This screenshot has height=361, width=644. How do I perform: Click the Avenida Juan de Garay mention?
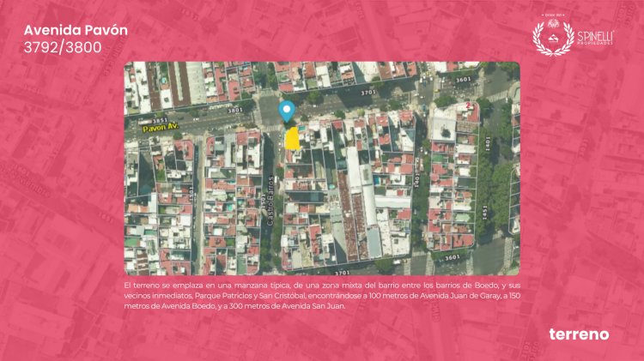[459, 295]
